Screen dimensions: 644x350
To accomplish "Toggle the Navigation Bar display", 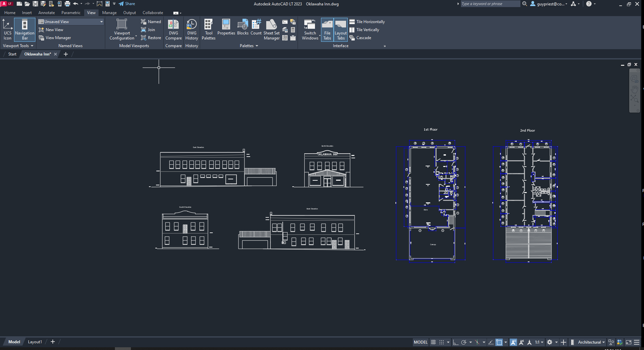I will pyautogui.click(x=25, y=29).
